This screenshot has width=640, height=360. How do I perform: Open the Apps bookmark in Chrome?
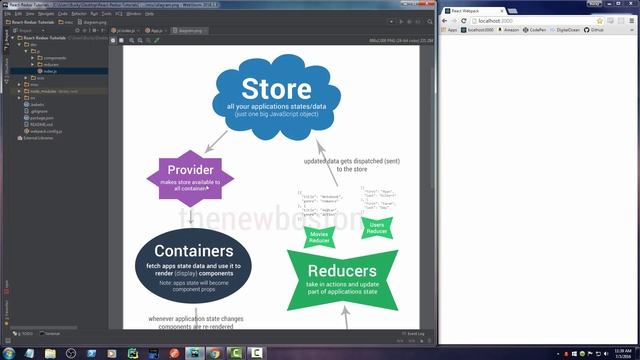(x=449, y=30)
